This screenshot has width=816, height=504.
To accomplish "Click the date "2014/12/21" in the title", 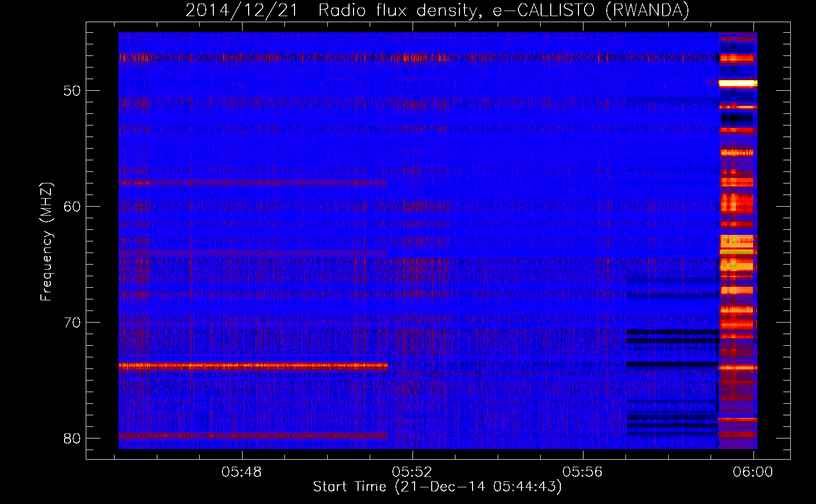I will tap(242, 11).
